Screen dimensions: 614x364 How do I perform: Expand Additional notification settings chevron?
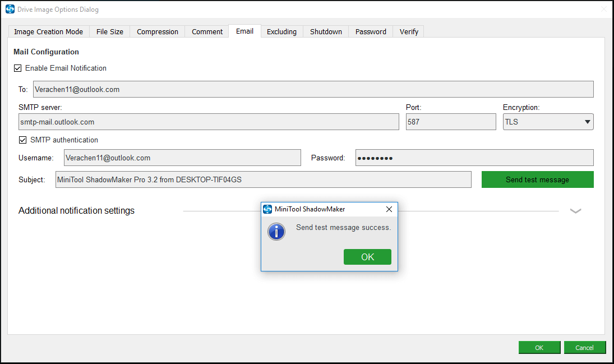[575, 211]
